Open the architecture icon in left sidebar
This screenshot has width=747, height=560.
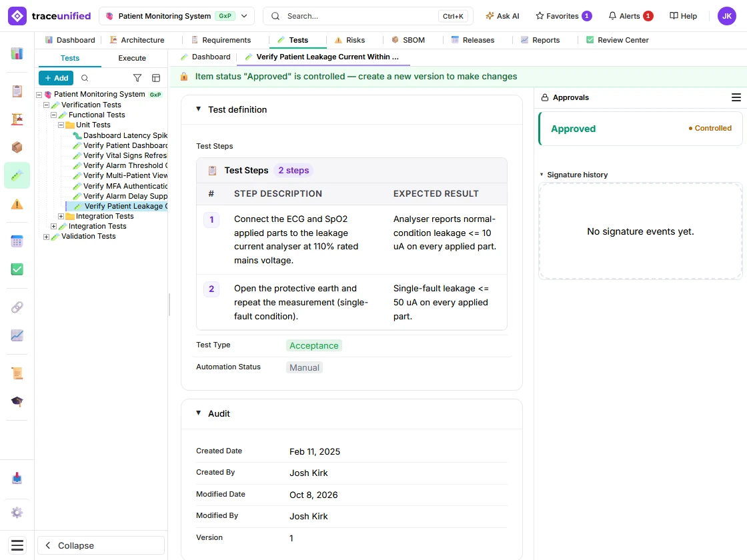pos(17,119)
